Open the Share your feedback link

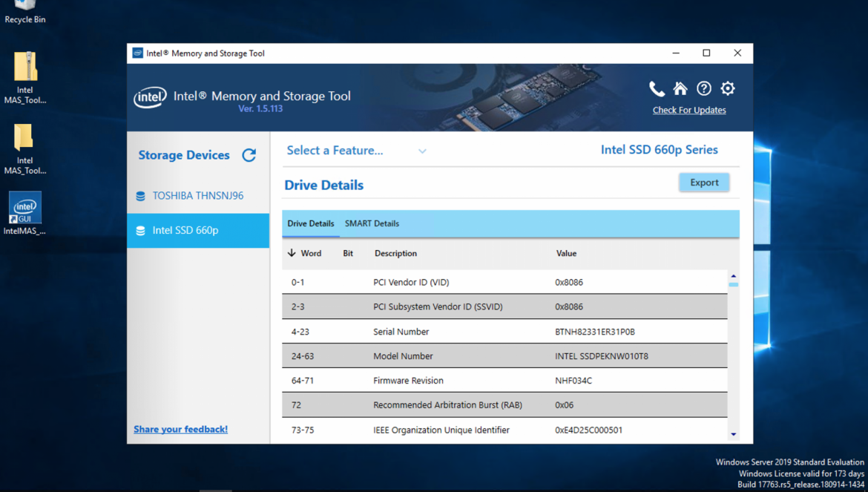pyautogui.click(x=180, y=429)
